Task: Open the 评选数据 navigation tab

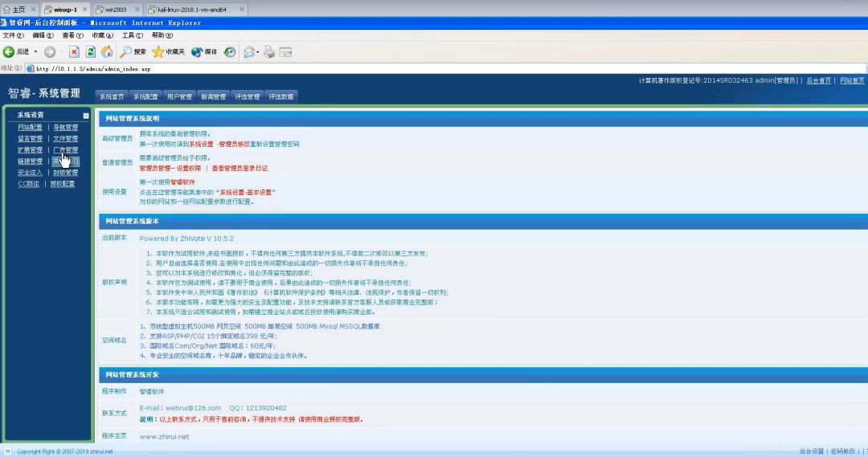Action: (x=281, y=96)
